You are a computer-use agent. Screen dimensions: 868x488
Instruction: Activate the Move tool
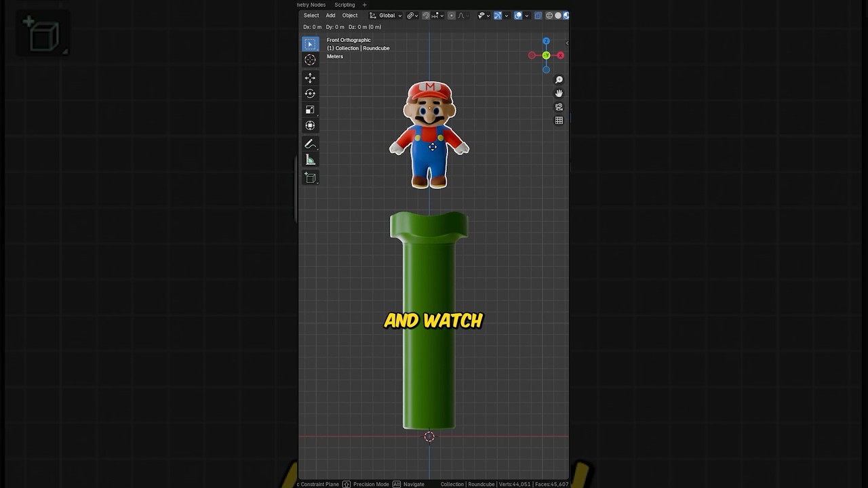tap(310, 78)
